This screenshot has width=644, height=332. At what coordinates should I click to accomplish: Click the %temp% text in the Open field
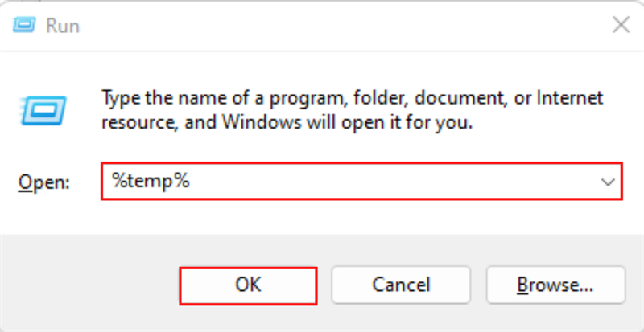pos(151,182)
